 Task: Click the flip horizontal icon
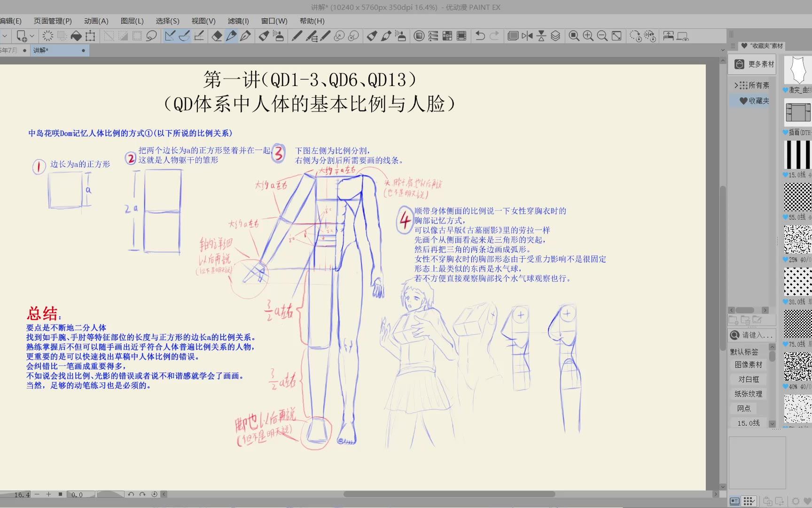(527, 36)
